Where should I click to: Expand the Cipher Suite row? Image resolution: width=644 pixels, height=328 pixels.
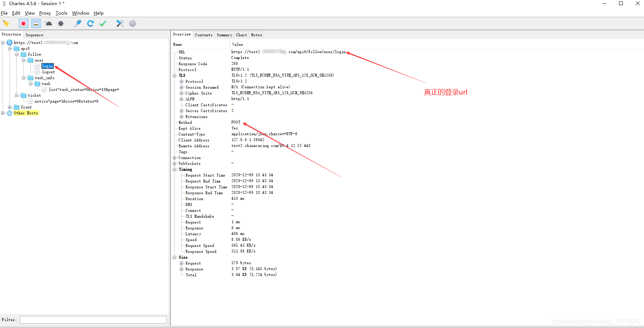click(181, 93)
